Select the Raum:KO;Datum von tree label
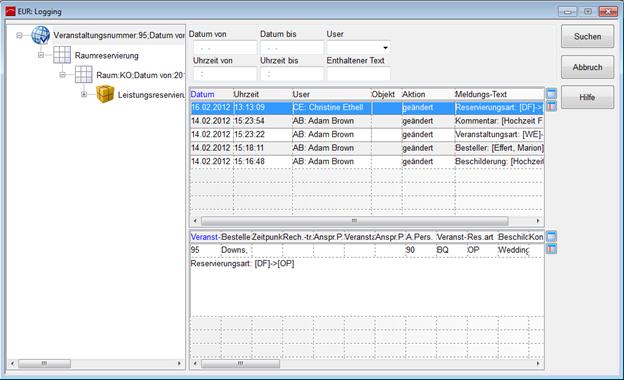 pos(140,75)
